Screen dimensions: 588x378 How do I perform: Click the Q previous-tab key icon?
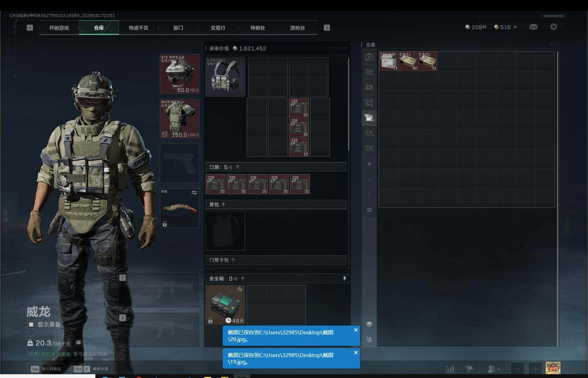click(x=30, y=28)
